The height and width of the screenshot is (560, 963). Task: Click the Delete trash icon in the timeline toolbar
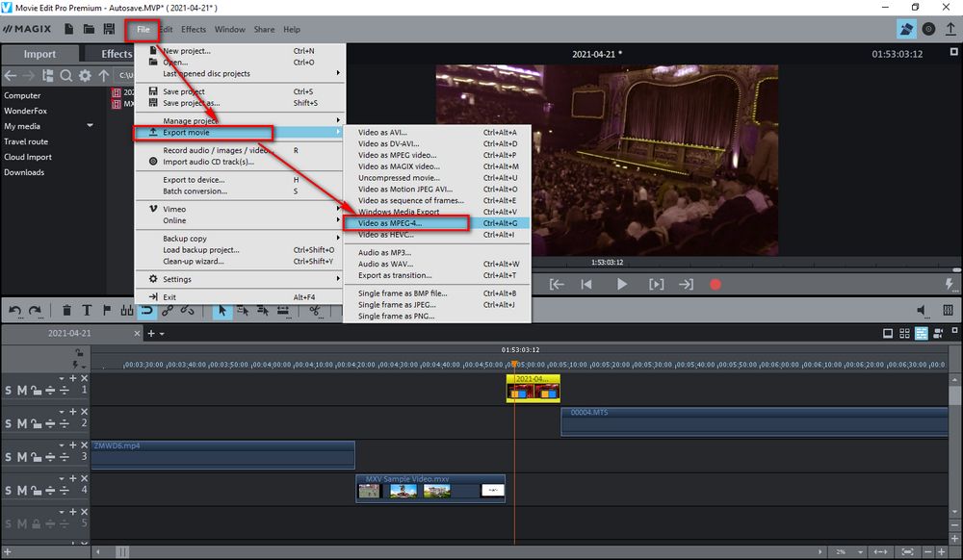pyautogui.click(x=66, y=311)
